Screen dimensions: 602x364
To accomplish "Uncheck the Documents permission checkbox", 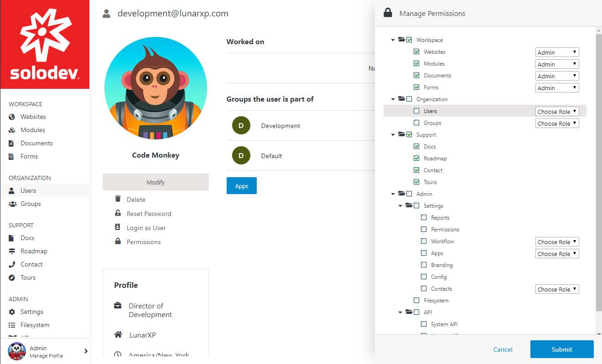I will pyautogui.click(x=416, y=76).
